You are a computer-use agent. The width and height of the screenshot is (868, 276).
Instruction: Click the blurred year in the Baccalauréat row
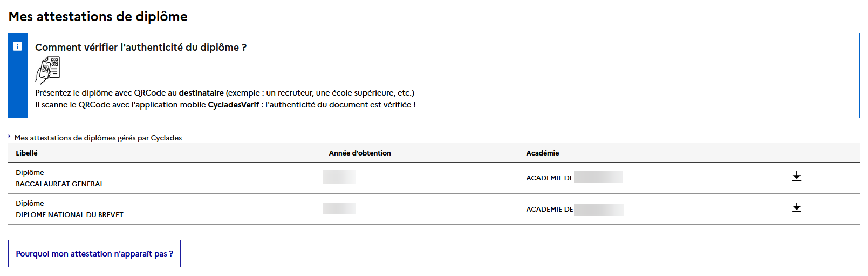click(x=339, y=177)
